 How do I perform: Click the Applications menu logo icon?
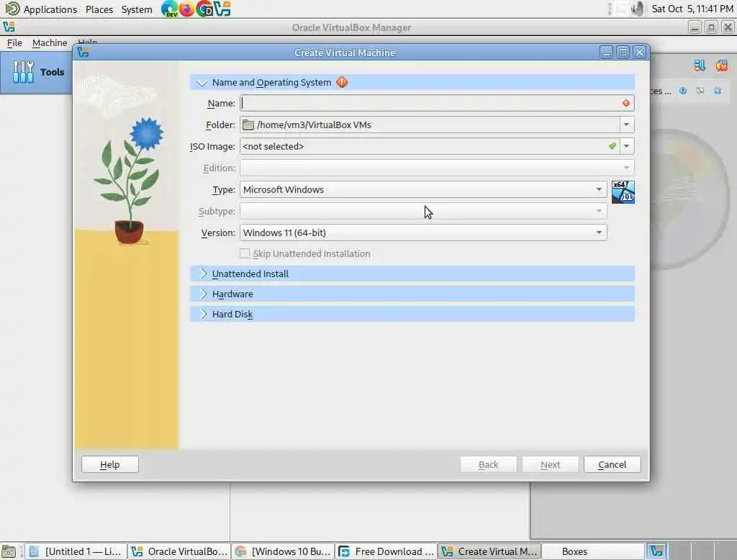coord(12,9)
